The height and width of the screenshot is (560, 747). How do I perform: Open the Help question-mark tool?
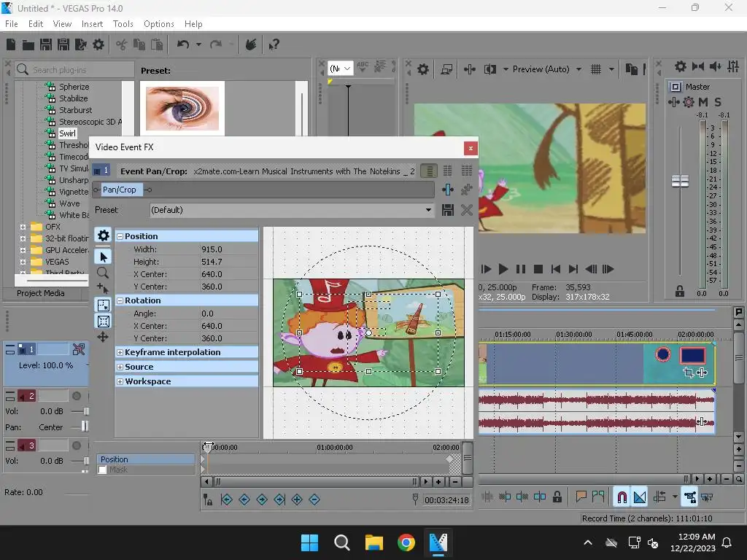click(x=274, y=45)
